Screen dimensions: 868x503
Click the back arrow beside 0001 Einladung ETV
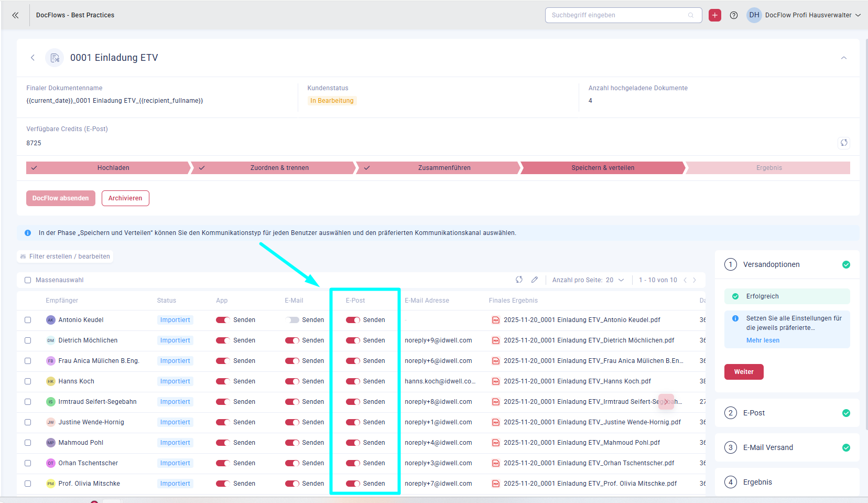(x=32, y=58)
